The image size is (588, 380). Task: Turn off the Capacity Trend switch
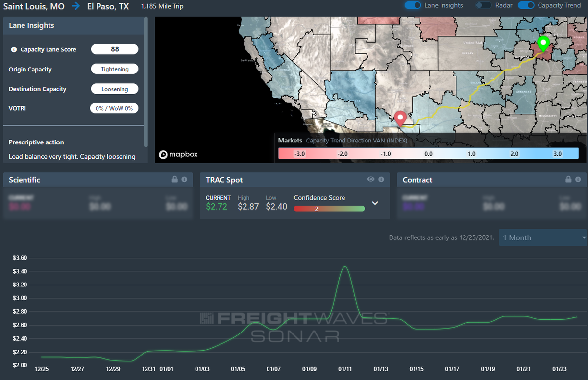[x=526, y=5]
